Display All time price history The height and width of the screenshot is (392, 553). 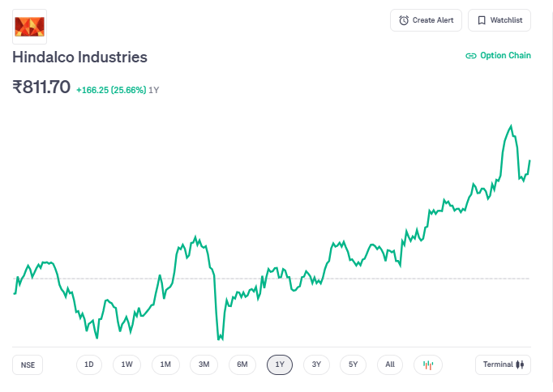tap(390, 364)
